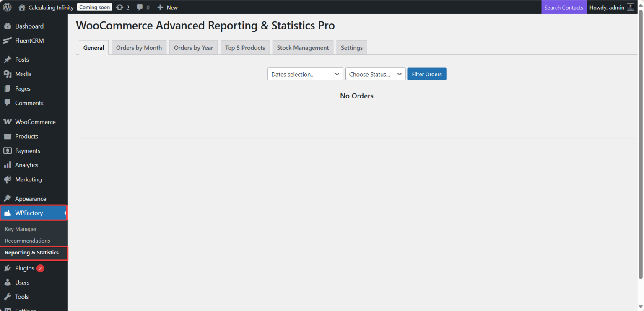Click the Filter Orders button
644x311 pixels.
426,74
